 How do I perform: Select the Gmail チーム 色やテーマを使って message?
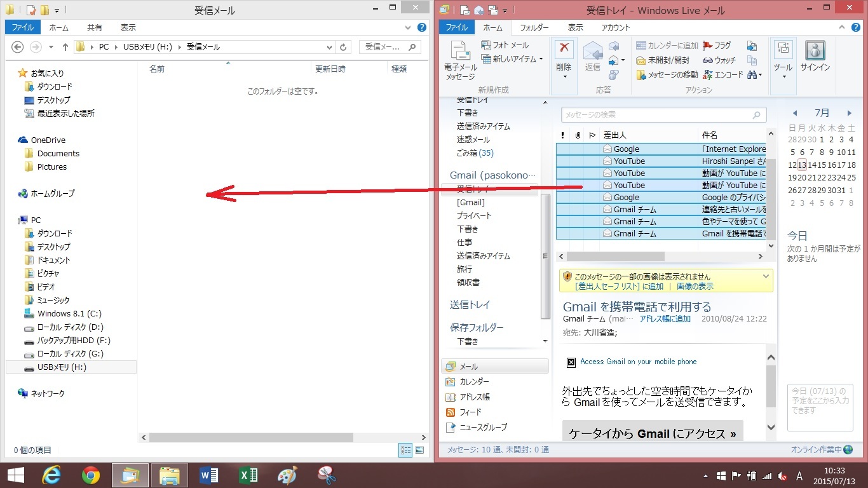click(x=661, y=221)
